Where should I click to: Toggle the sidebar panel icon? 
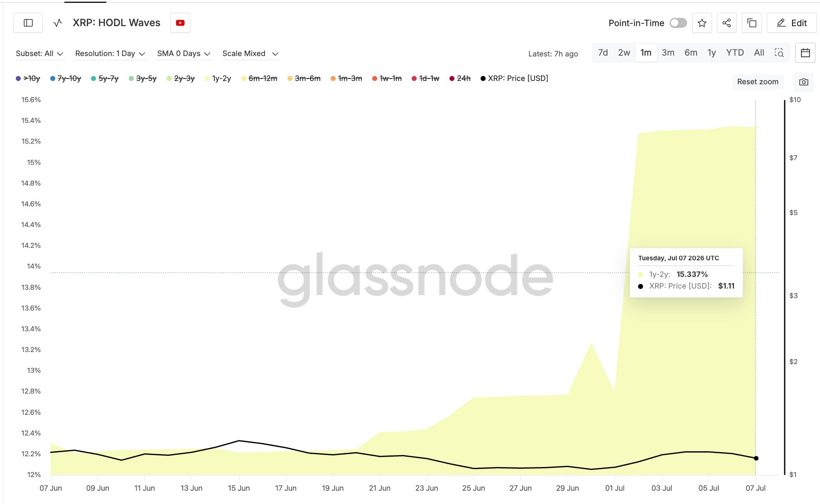28,23
